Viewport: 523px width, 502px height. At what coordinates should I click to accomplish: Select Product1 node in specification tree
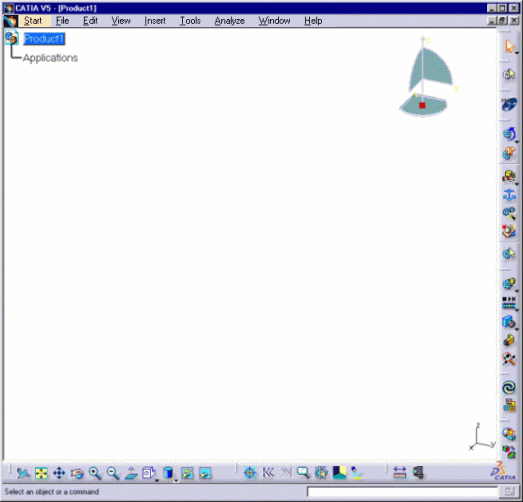pos(44,39)
